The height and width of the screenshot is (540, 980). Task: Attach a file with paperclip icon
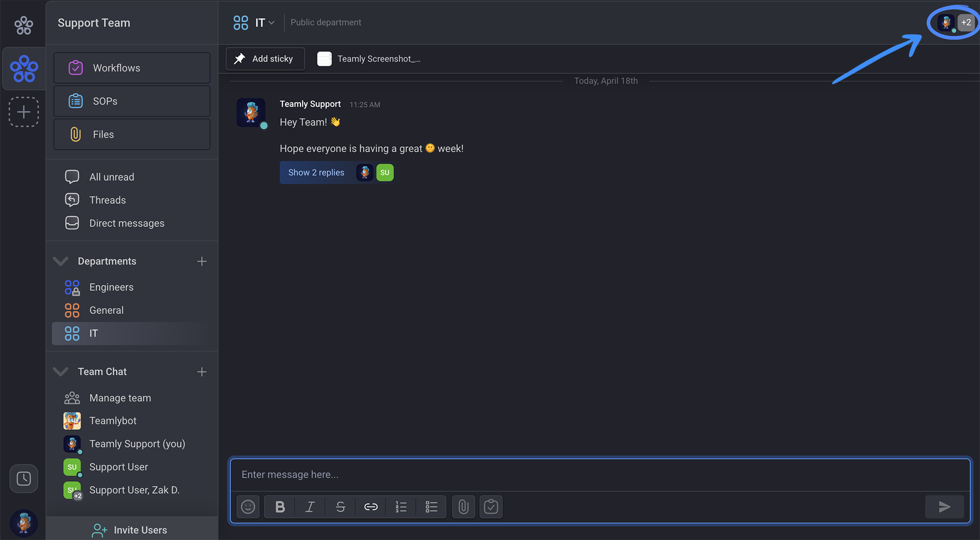point(464,507)
